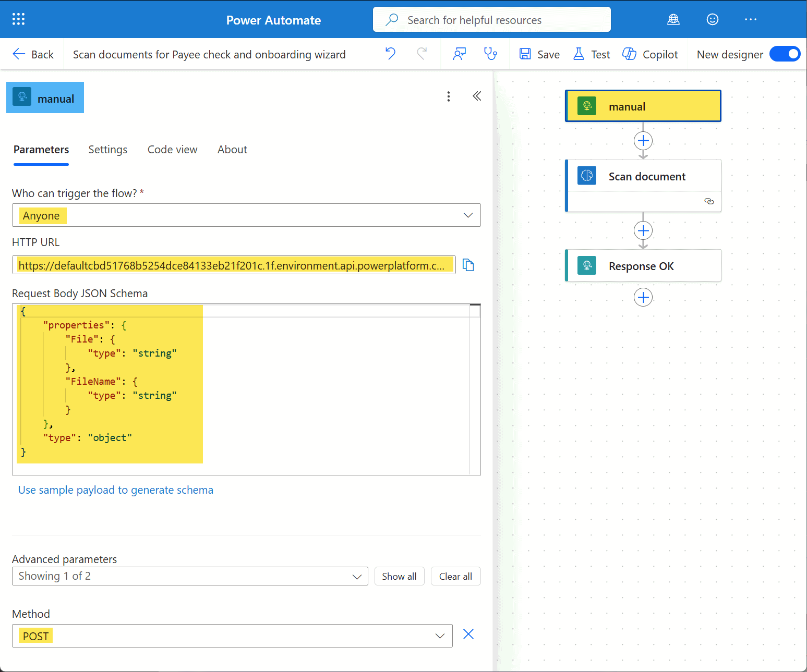807x672 pixels.
Task: Switch to the Parameters tab
Action: point(41,150)
